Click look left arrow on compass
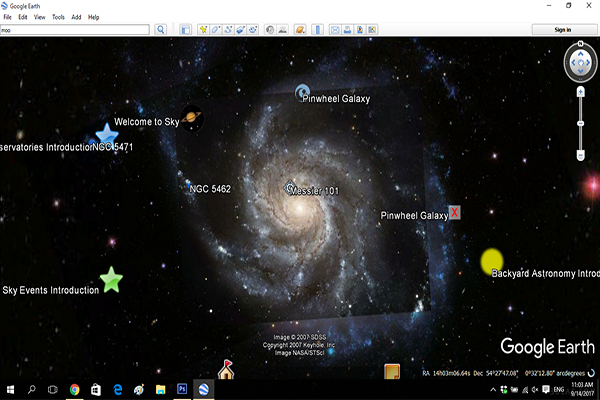This screenshot has width=600, height=400. point(573,62)
